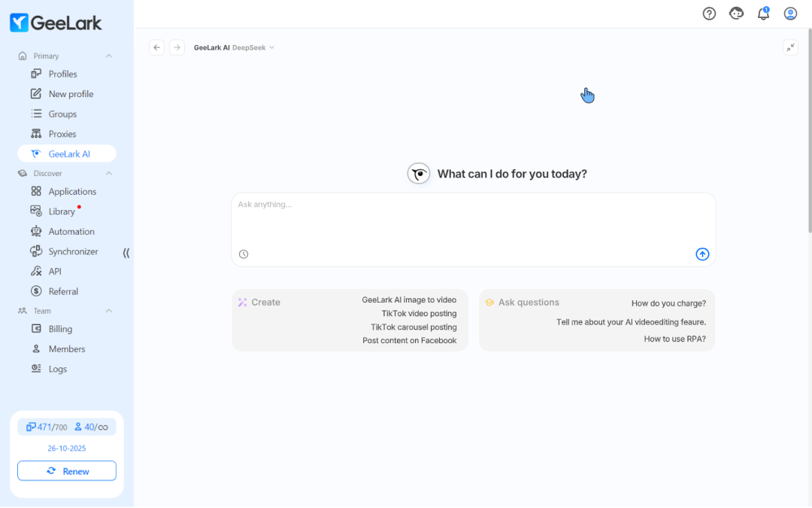Send message with the up-arrow button
812x508 pixels.
702,254
